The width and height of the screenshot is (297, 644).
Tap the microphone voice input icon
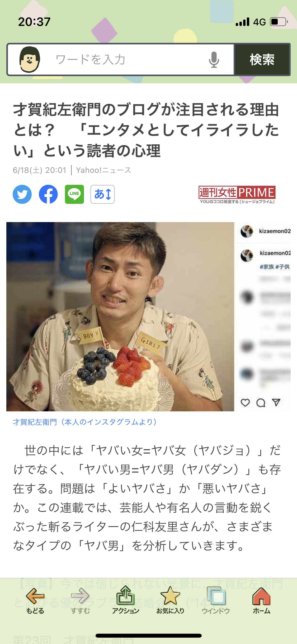pyautogui.click(x=214, y=60)
